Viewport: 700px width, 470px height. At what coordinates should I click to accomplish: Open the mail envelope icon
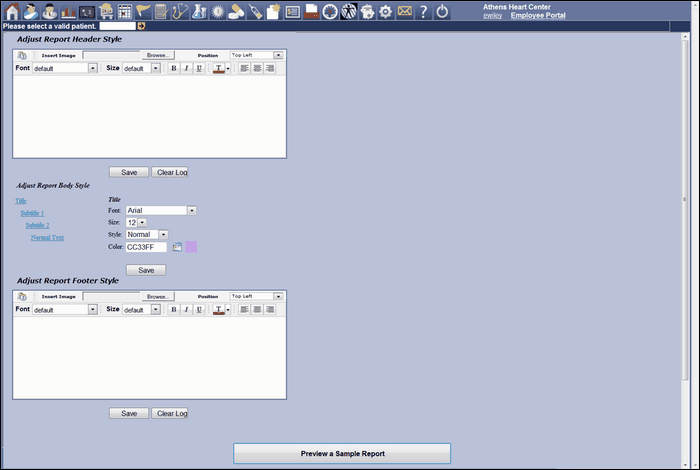[404, 11]
